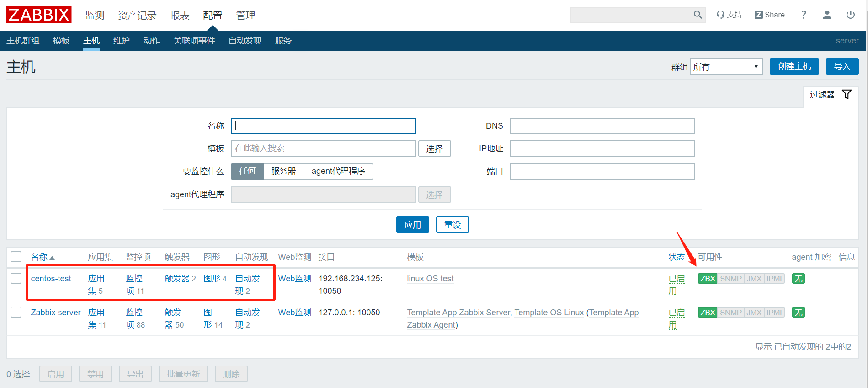Reset the filter with 重设 button

(x=453, y=225)
